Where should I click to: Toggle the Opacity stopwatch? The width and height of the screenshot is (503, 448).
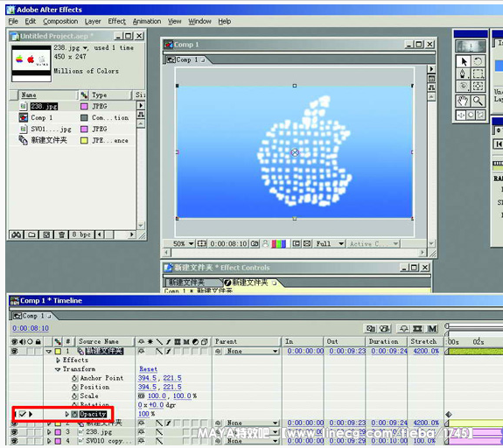click(x=74, y=414)
